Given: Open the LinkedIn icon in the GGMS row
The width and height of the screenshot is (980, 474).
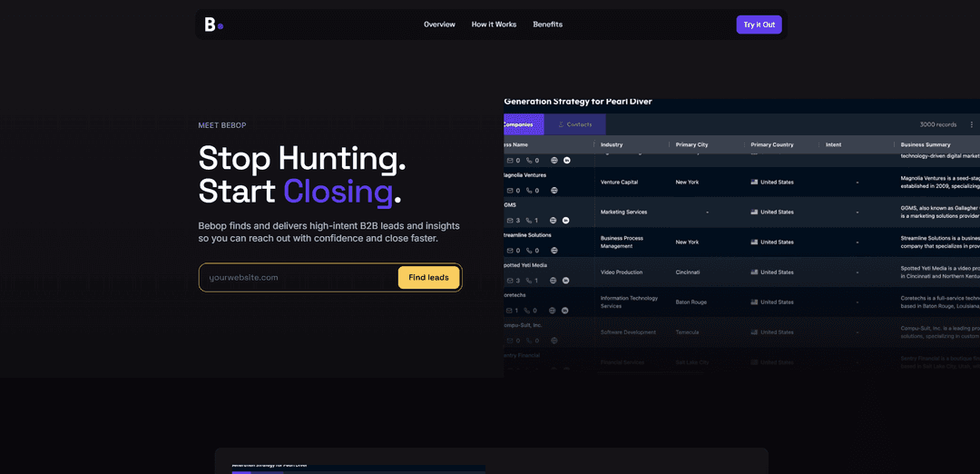Looking at the screenshot, I should pyautogui.click(x=566, y=221).
